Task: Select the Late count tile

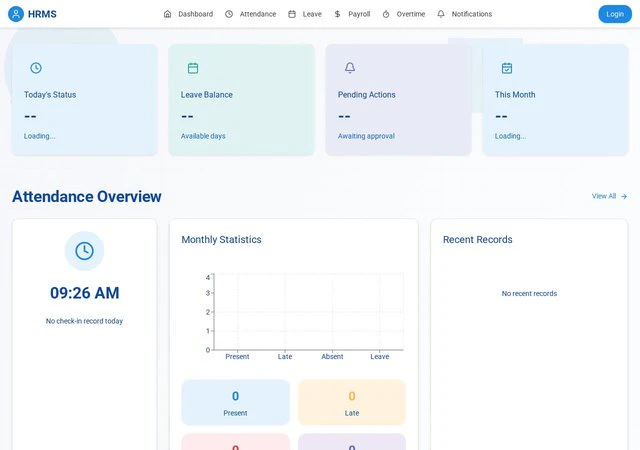Action: click(352, 402)
